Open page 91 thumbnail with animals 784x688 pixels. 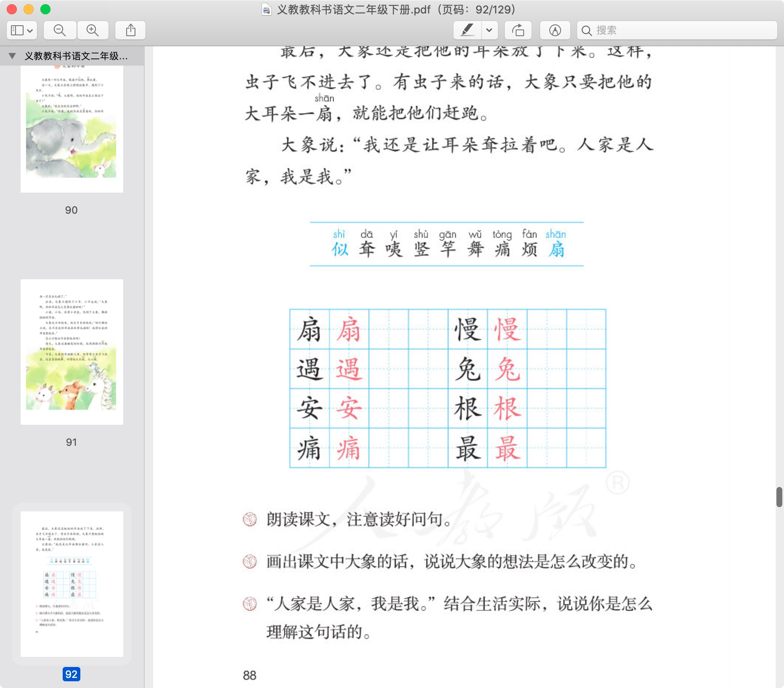pyautogui.click(x=72, y=352)
